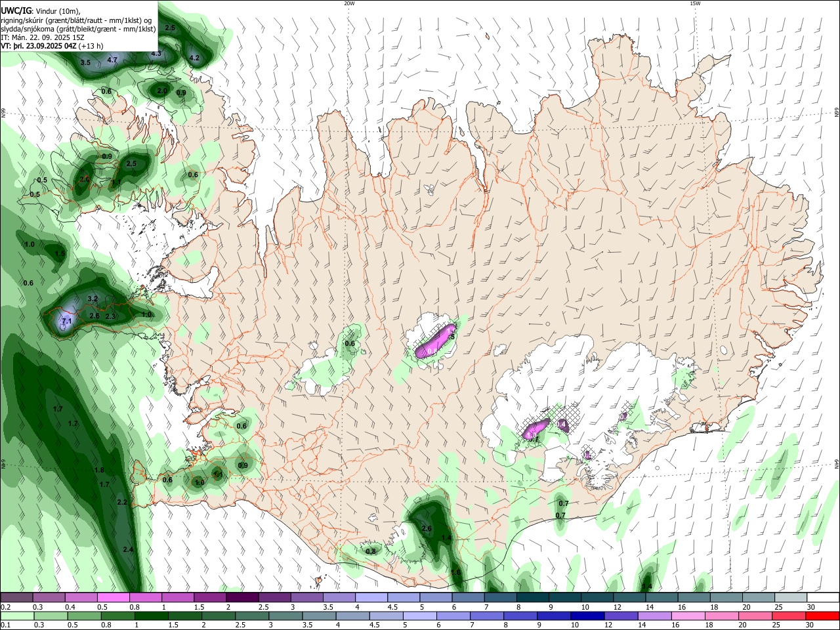The image size is (840, 630).
Task: Click the 3.5 precipitation value on the map
Action: click(85, 62)
